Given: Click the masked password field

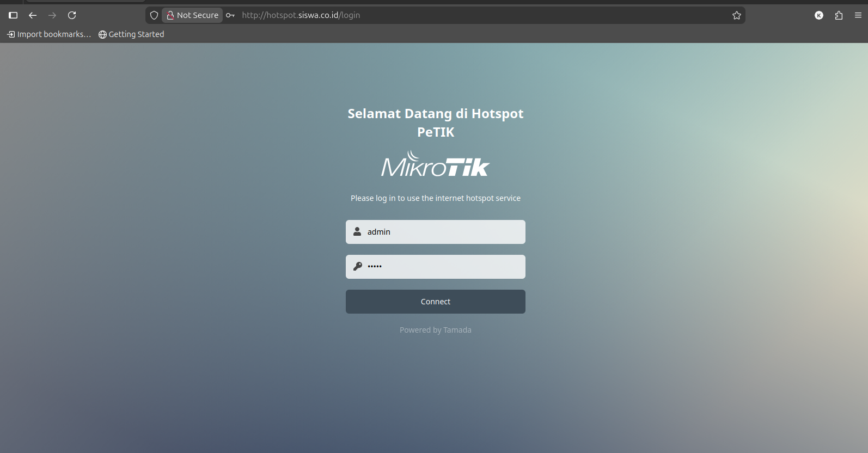Looking at the screenshot, I should pyautogui.click(x=436, y=267).
